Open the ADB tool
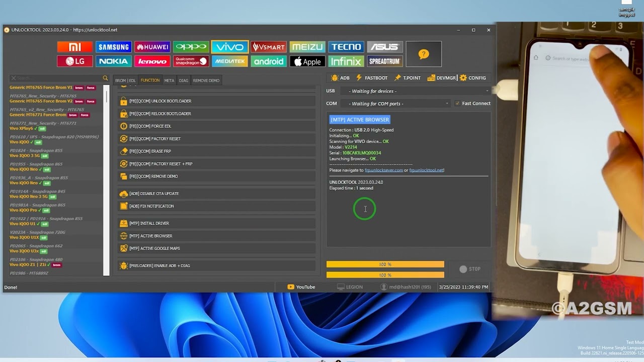The width and height of the screenshot is (644, 362). pyautogui.click(x=340, y=78)
